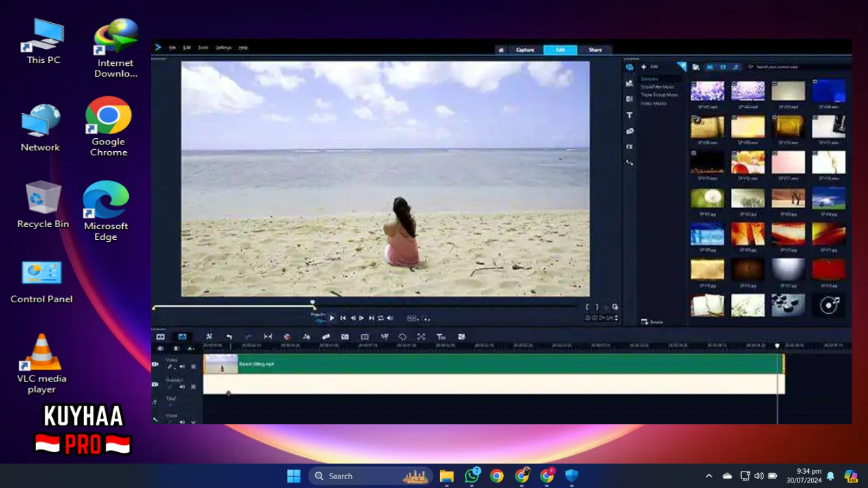Open the Subtitle Editor icon
Image resolution: width=868 pixels, height=488 pixels.
coord(345,337)
